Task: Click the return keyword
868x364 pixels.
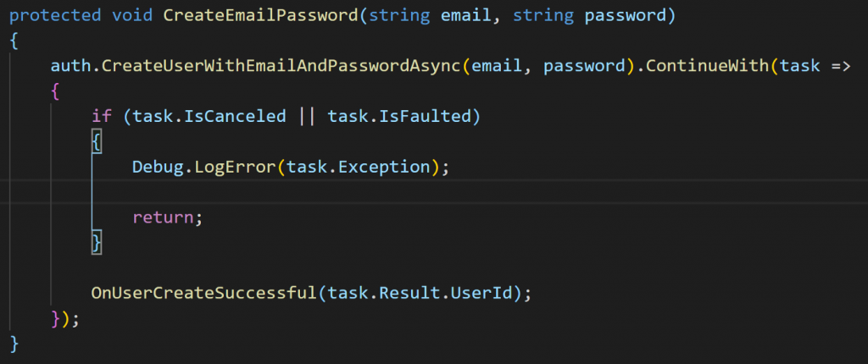Action: coord(162,218)
